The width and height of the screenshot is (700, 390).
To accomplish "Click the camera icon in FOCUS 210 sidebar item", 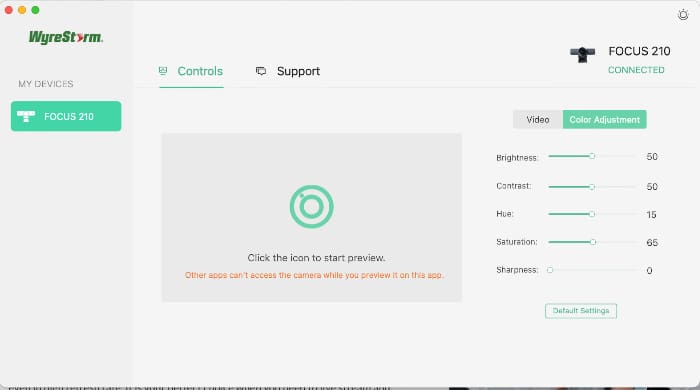I will pos(26,116).
